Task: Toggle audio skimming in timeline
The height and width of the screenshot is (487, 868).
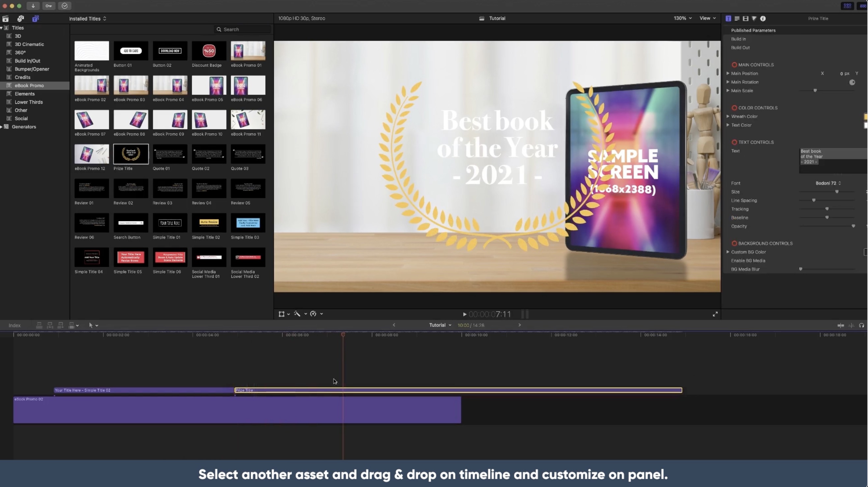Action: 851,325
